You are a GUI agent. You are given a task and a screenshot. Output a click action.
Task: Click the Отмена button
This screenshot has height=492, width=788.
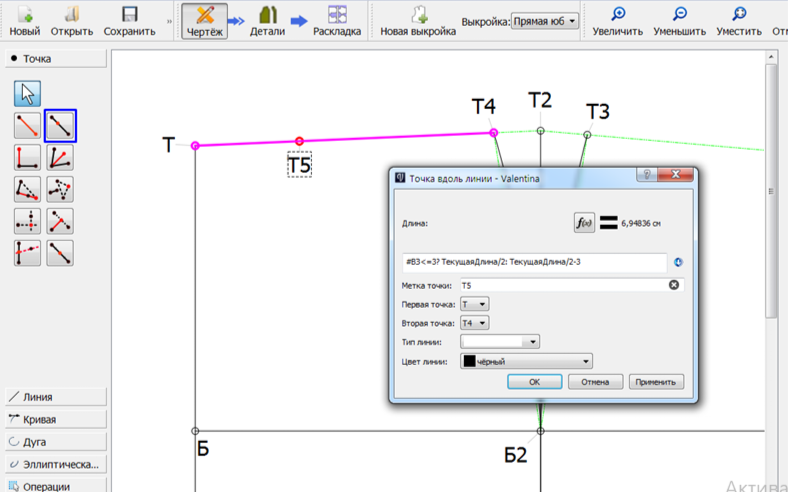596,382
